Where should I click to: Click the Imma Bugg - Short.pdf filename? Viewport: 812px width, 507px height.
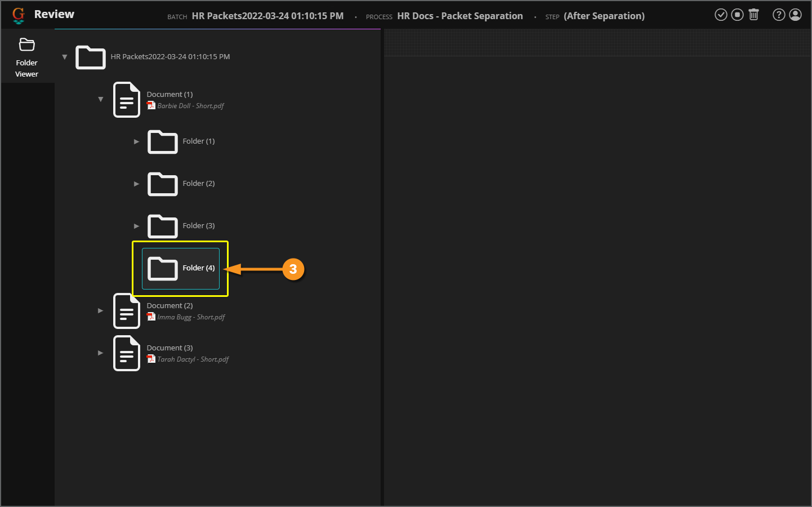coord(191,317)
